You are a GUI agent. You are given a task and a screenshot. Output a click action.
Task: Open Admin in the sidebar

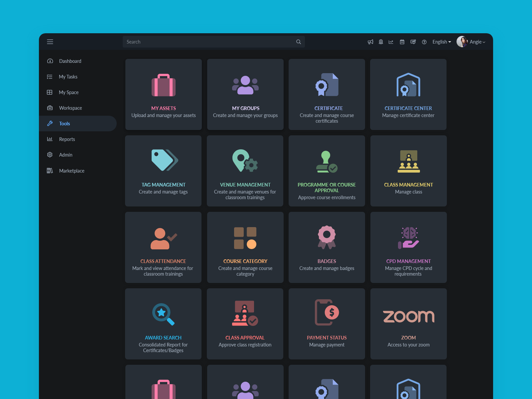click(78, 155)
